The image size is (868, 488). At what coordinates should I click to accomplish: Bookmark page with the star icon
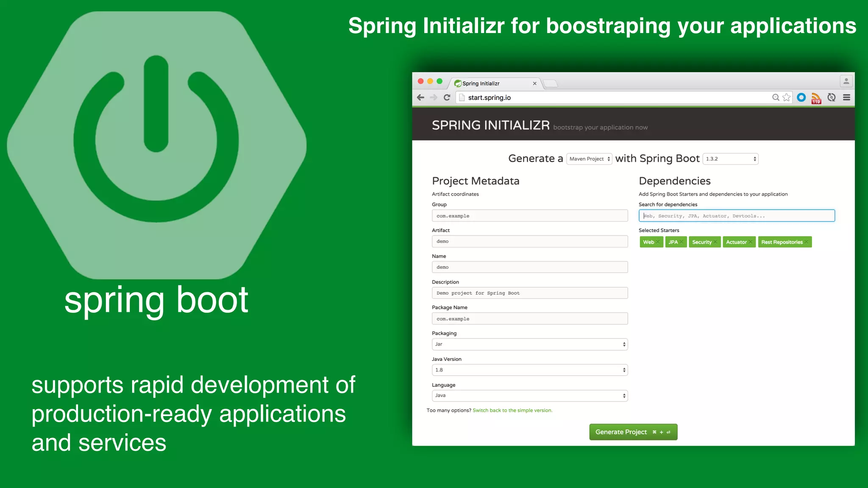point(787,97)
